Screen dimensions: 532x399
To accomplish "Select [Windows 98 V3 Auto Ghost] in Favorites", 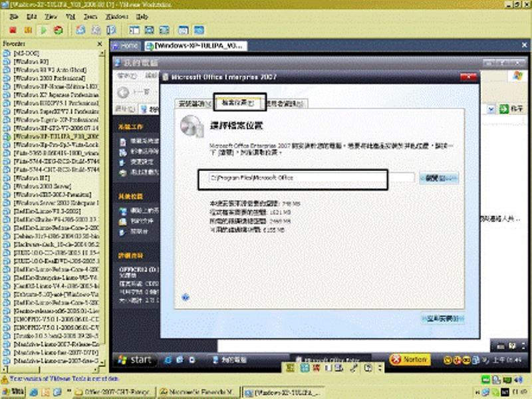I will coord(50,70).
